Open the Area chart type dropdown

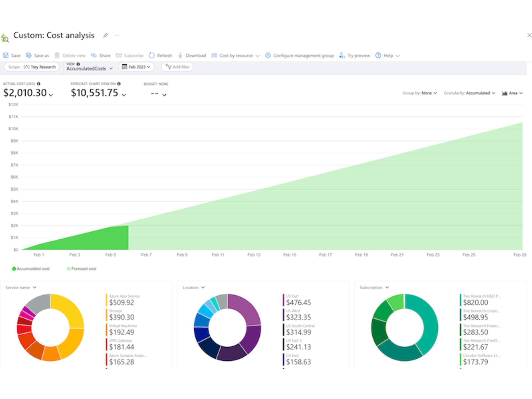pos(513,93)
